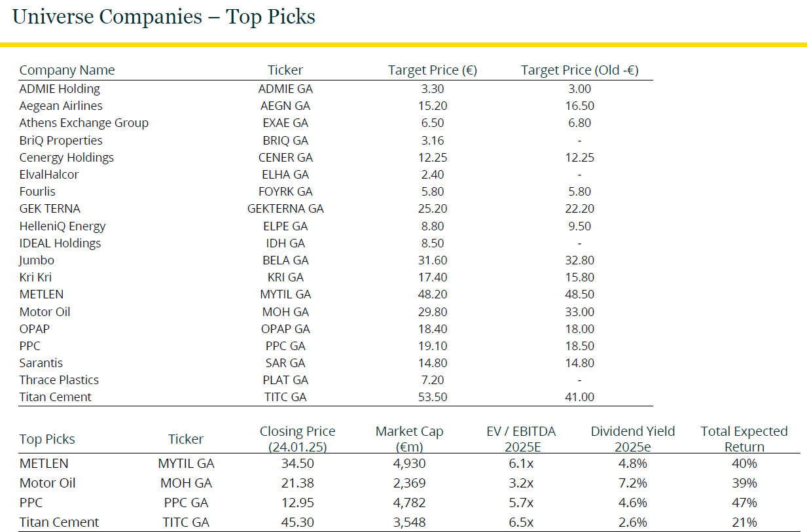Select the 'Company Name' column header
This screenshot has height=532, width=807.
tap(67, 70)
